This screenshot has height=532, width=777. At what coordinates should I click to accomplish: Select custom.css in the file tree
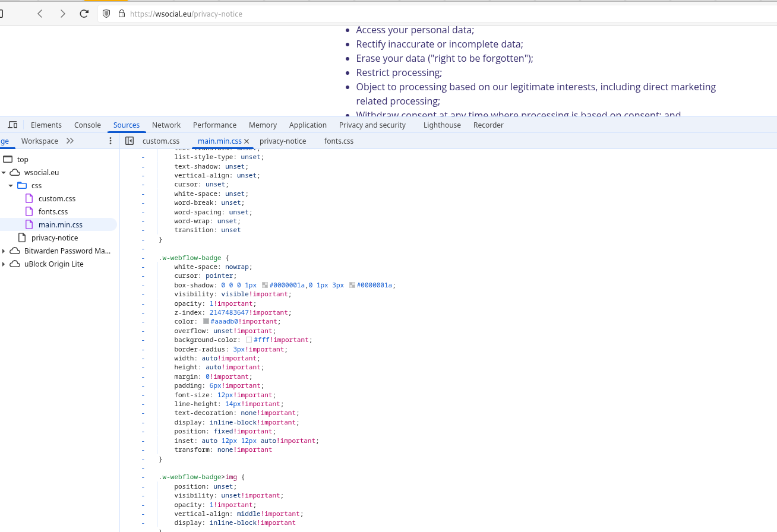tap(56, 199)
